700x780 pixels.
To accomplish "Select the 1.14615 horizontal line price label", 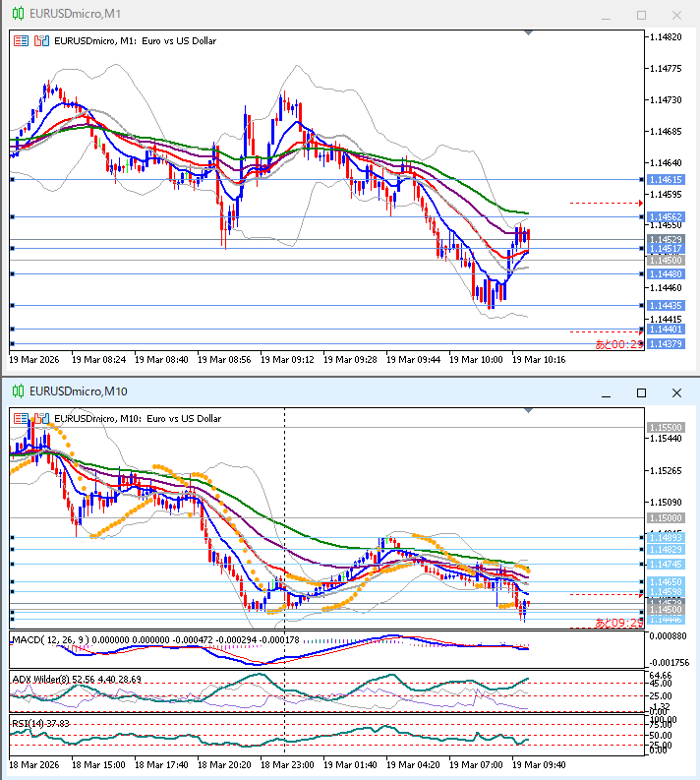I will tap(666, 180).
